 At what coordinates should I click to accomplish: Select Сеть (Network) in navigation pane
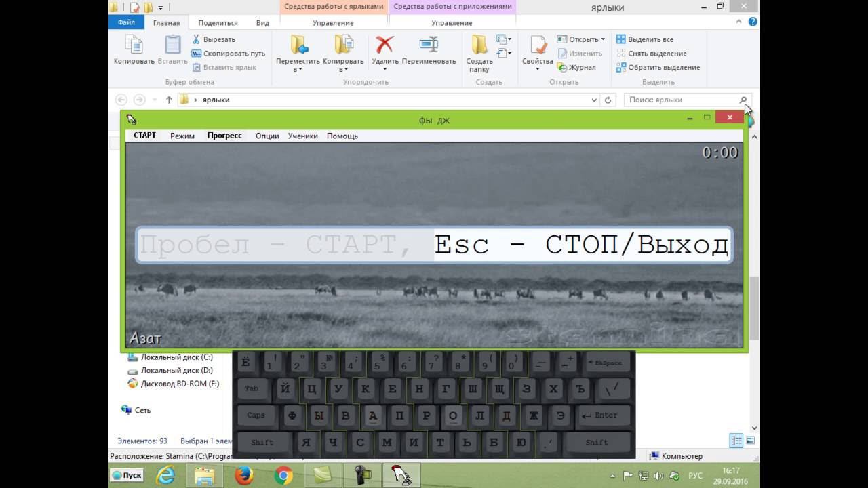point(136,410)
